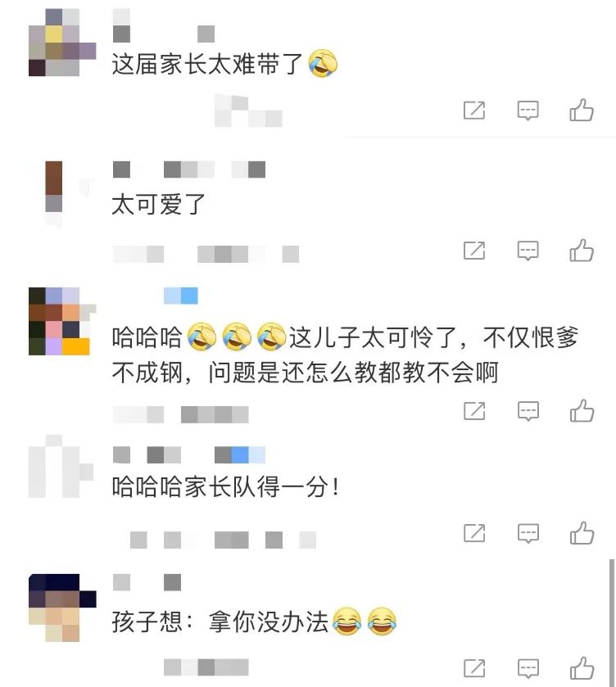Share the comment '太可爱了'
The height and width of the screenshot is (687, 616).
click(474, 251)
